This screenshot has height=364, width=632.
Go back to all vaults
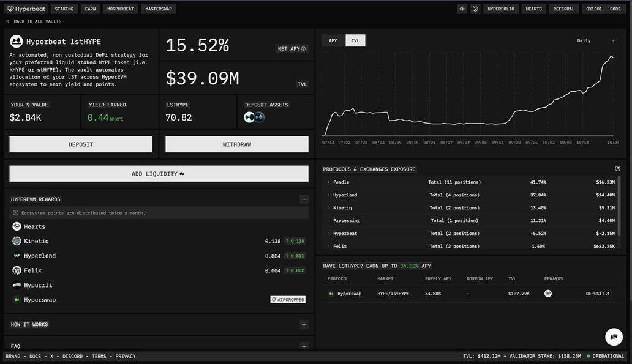point(34,21)
